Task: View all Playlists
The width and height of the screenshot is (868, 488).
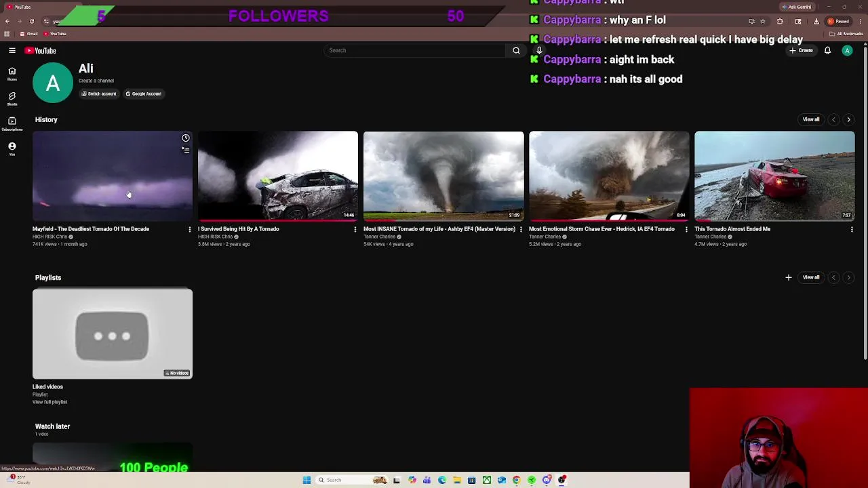Action: (811, 277)
